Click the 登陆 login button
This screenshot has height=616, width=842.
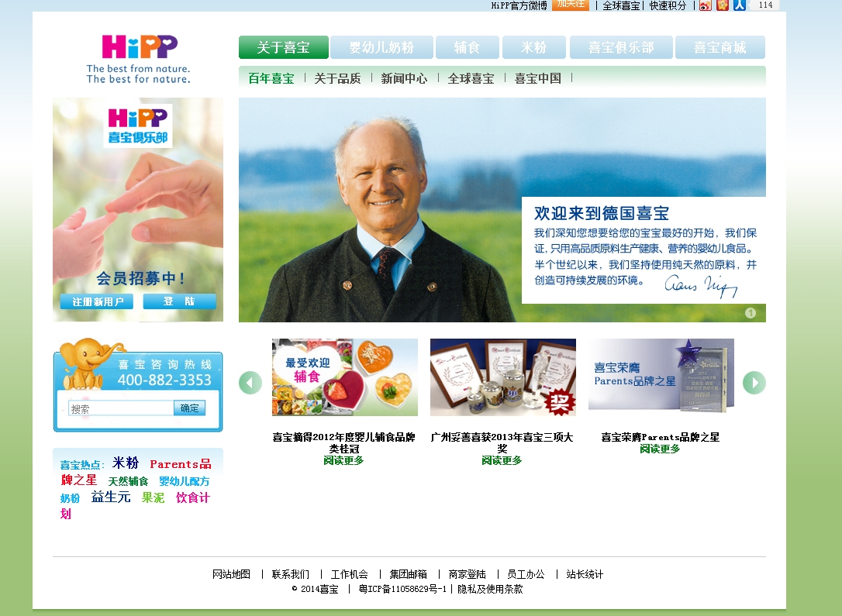point(179,301)
